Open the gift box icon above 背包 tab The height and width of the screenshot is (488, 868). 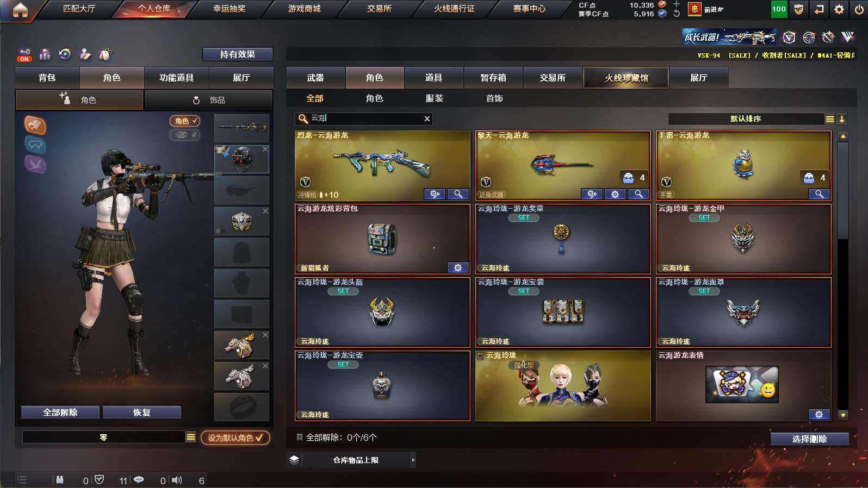pos(45,54)
